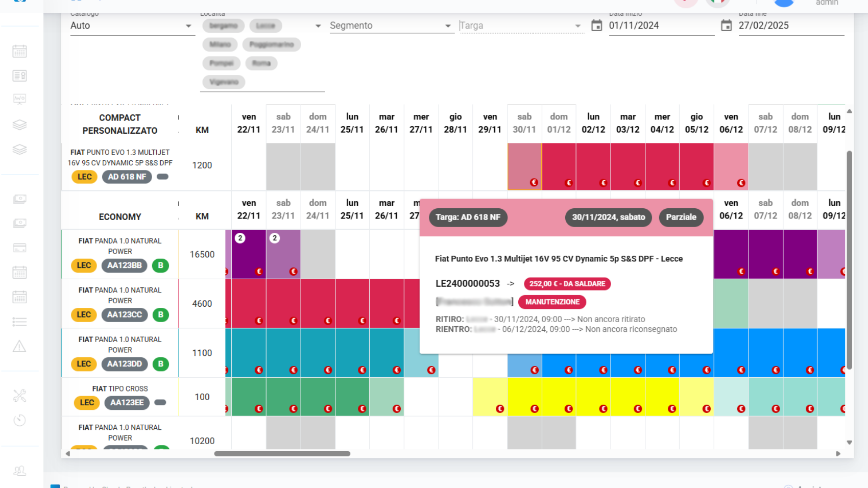Expand the Targa combo box arrow
Screen dimensions: 868x488
point(577,26)
